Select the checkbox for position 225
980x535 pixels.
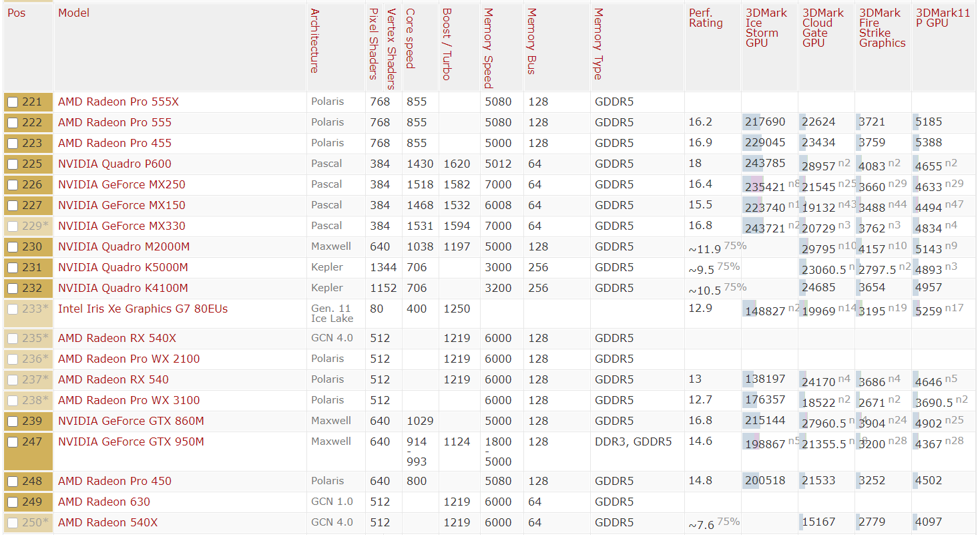13,164
